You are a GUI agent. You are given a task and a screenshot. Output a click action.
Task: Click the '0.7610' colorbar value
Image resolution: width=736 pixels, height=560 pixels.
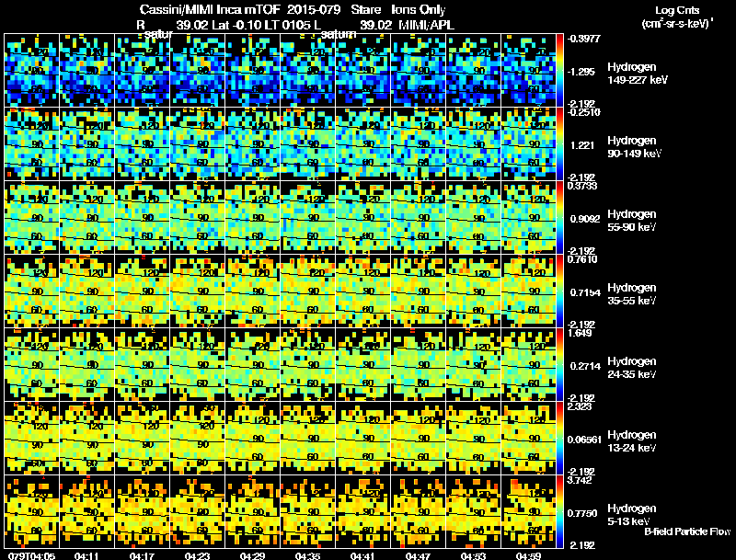click(582, 259)
